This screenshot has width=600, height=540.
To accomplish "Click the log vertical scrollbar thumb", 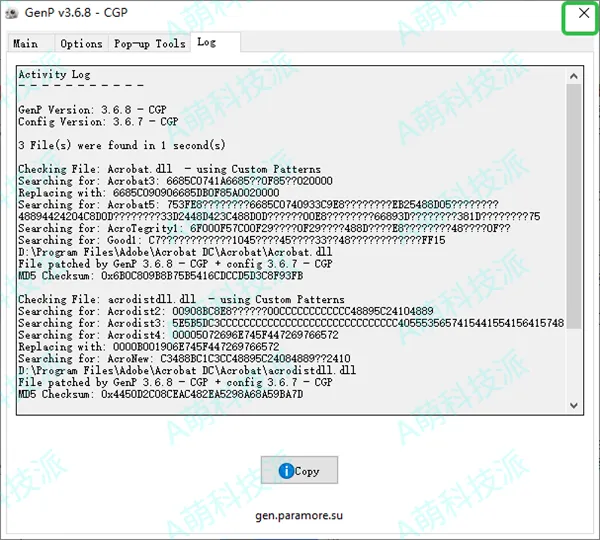I will click(x=574, y=207).
